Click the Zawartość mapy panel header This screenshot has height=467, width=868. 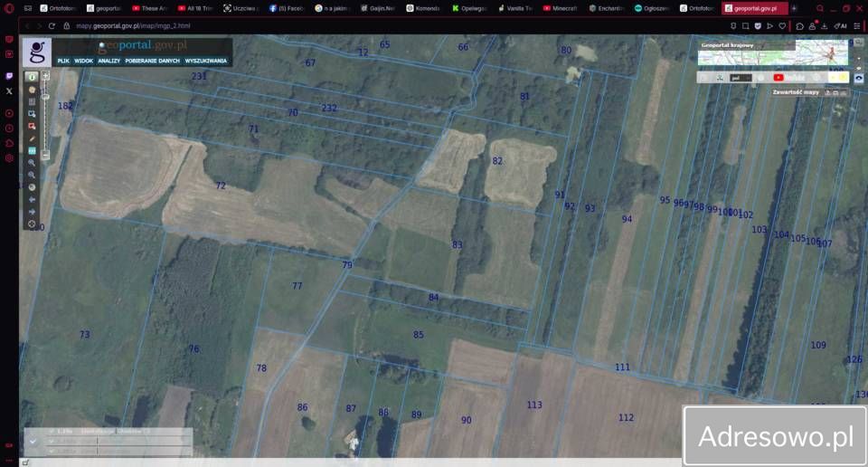[796, 92]
